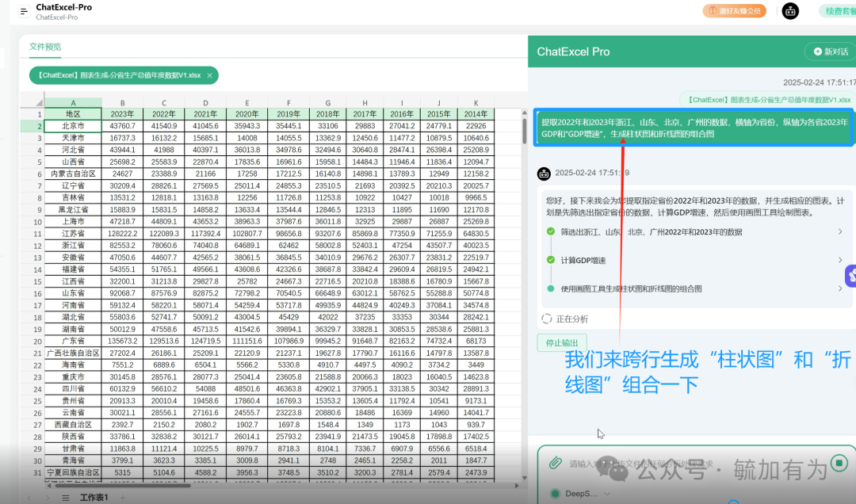Expand the 筛选出浙江、山东 step chevron
This screenshot has height=504, width=856.
(x=840, y=231)
